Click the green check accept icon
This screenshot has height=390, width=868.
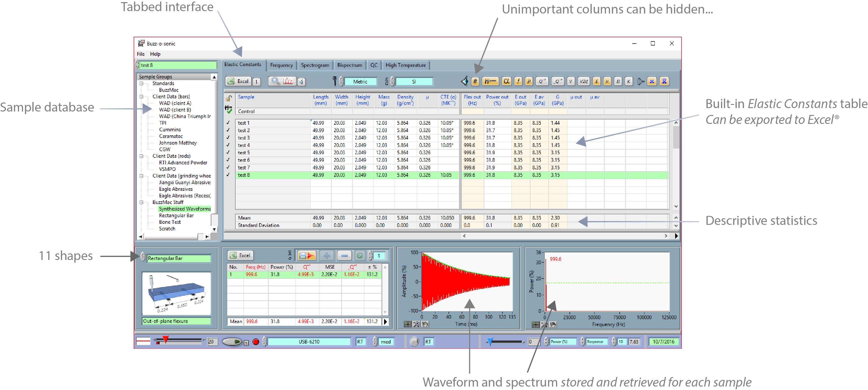[360, 256]
